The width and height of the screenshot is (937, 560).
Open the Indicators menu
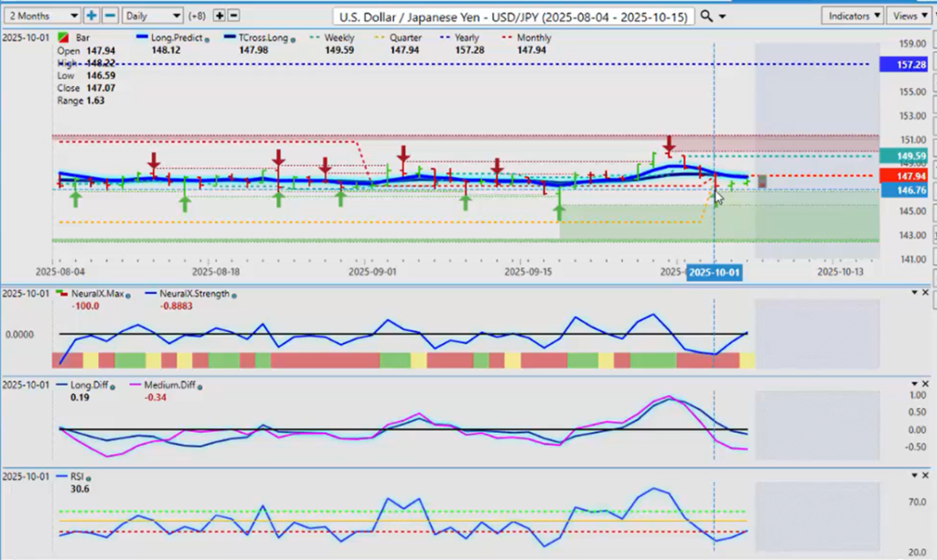852,16
